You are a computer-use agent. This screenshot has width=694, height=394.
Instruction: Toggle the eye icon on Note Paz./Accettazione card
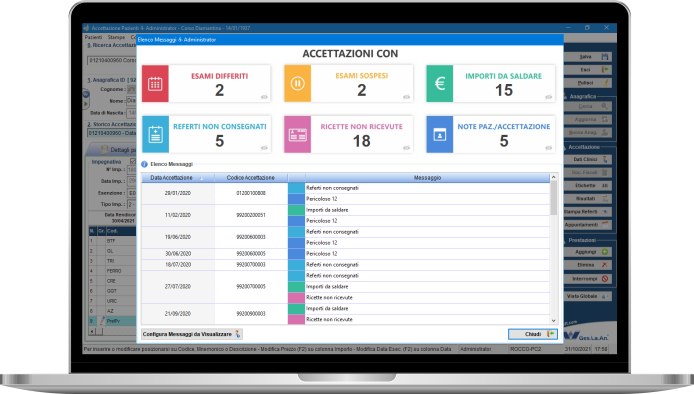pos(548,148)
